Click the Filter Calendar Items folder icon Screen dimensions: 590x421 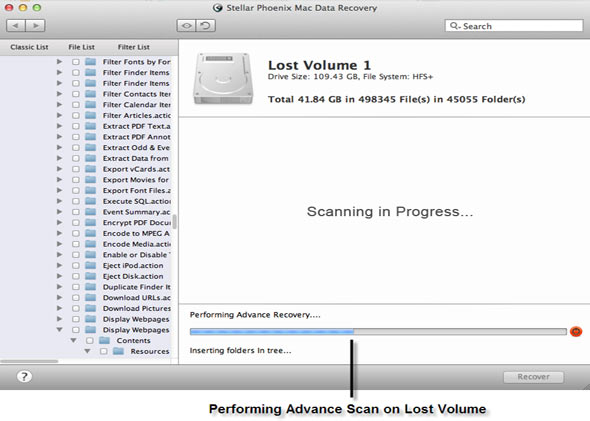(x=90, y=105)
